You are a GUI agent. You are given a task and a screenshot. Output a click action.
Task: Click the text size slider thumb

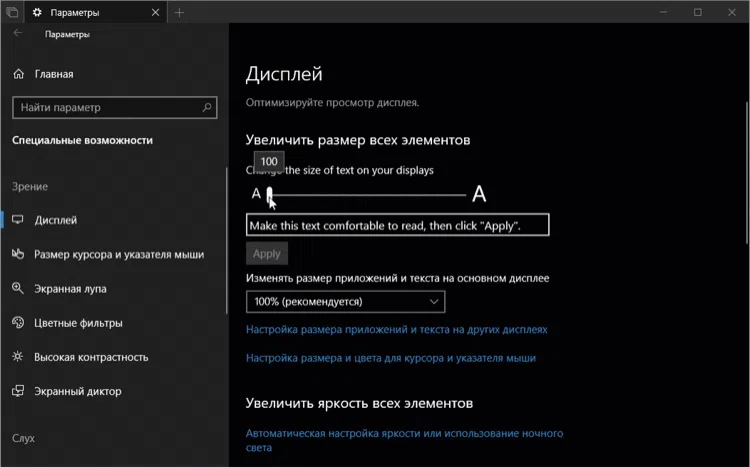tap(270, 194)
